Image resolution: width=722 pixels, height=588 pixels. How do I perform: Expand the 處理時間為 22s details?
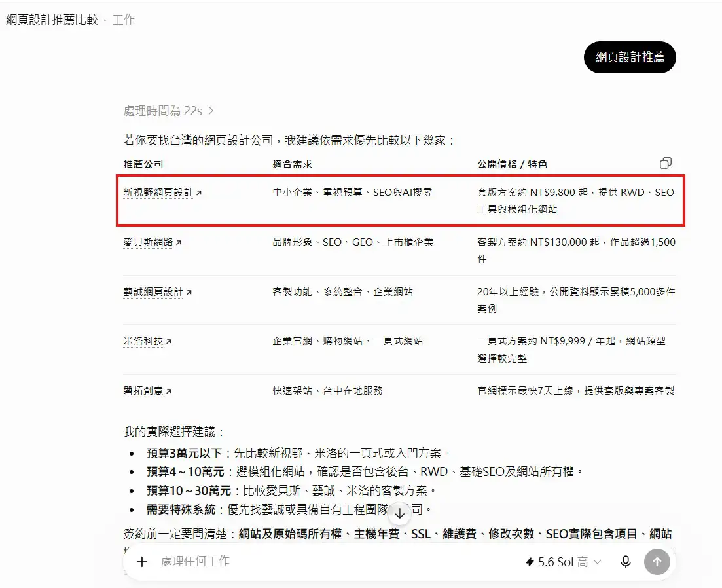168,111
